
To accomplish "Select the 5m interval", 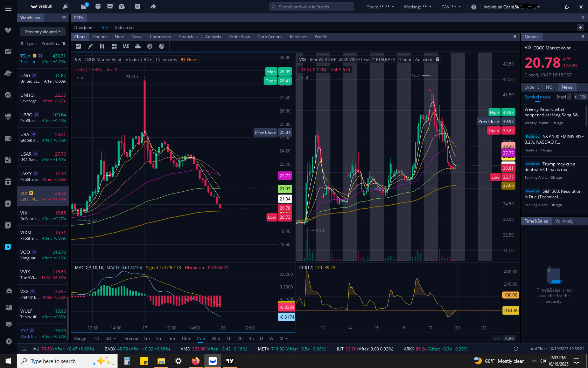I will point(171,338).
